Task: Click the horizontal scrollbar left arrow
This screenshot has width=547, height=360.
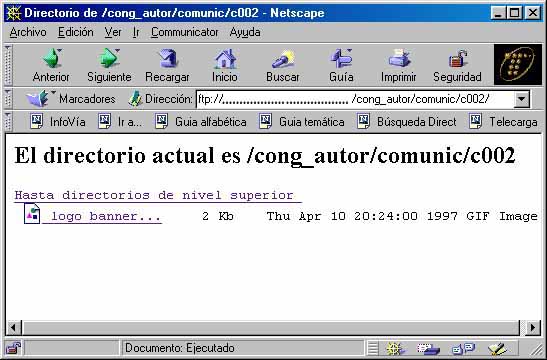Action: pos(14,328)
